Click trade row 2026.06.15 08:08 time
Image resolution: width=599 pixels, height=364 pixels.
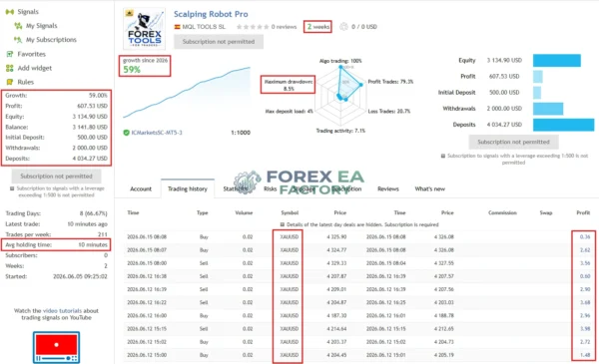point(147,237)
